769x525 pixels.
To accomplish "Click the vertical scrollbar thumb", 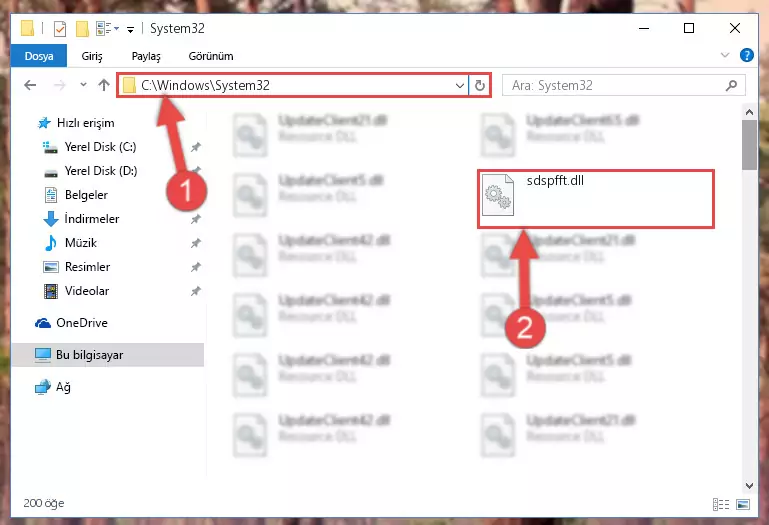I will pyautogui.click(x=749, y=145).
